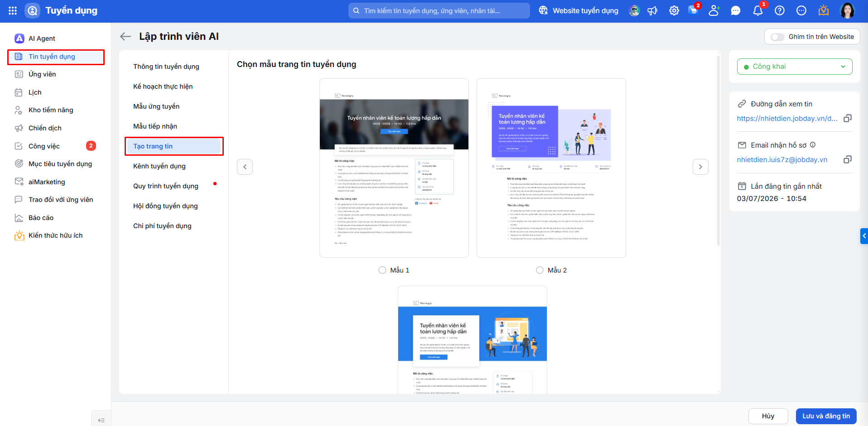868x426 pixels.
Task: Click the Tuyển dụng app logo
Action: tap(33, 10)
